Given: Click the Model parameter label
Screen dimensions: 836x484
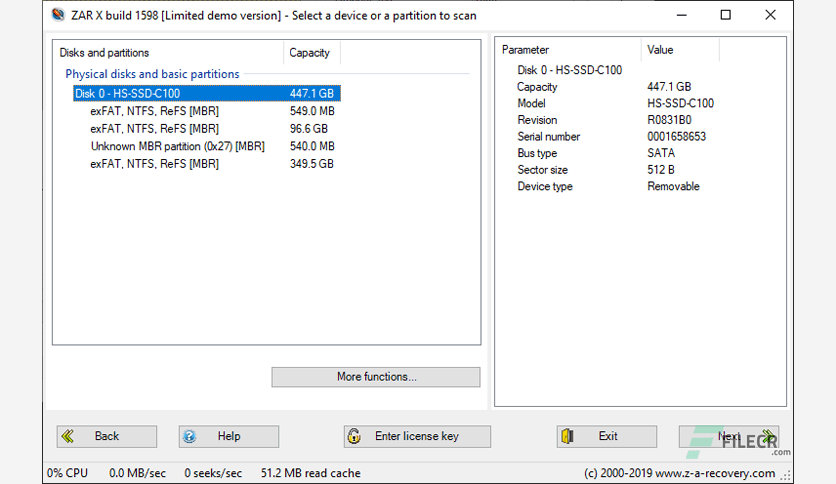Looking at the screenshot, I should pos(531,103).
